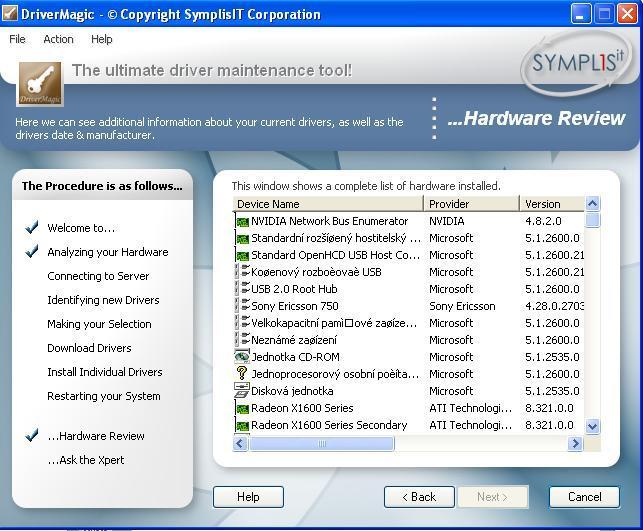Image resolution: width=643 pixels, height=531 pixels.
Task: Select "Identifying new Drivers" step
Action: click(103, 300)
